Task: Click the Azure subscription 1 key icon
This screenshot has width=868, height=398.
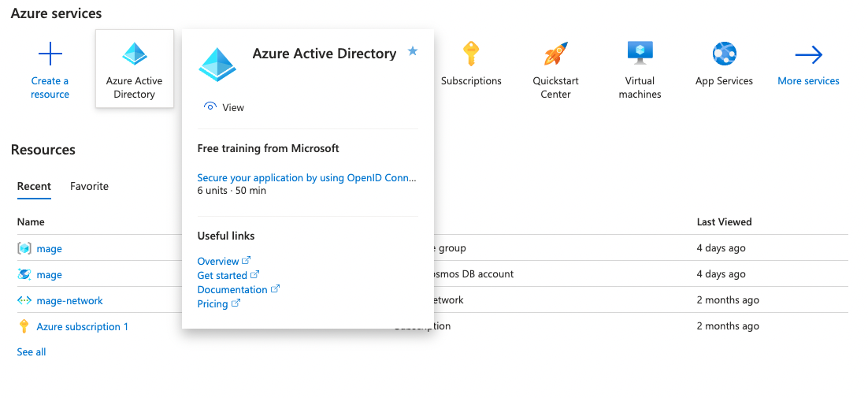Action: pyautogui.click(x=24, y=326)
